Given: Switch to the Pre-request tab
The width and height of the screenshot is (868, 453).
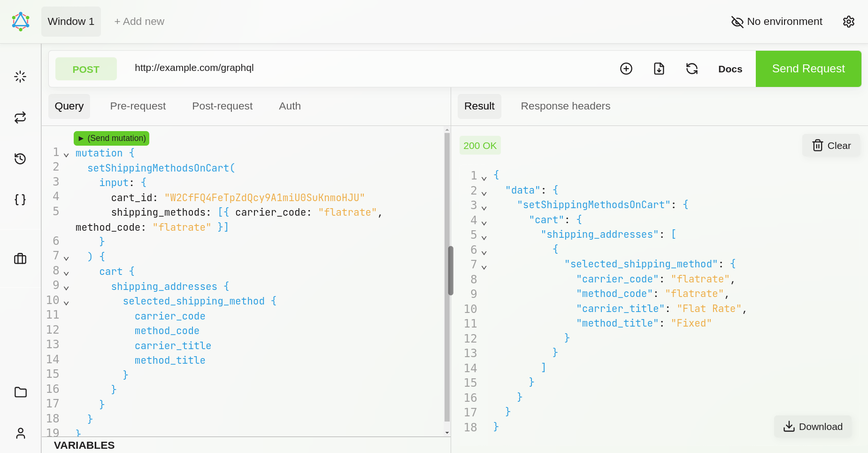Looking at the screenshot, I should click(138, 106).
